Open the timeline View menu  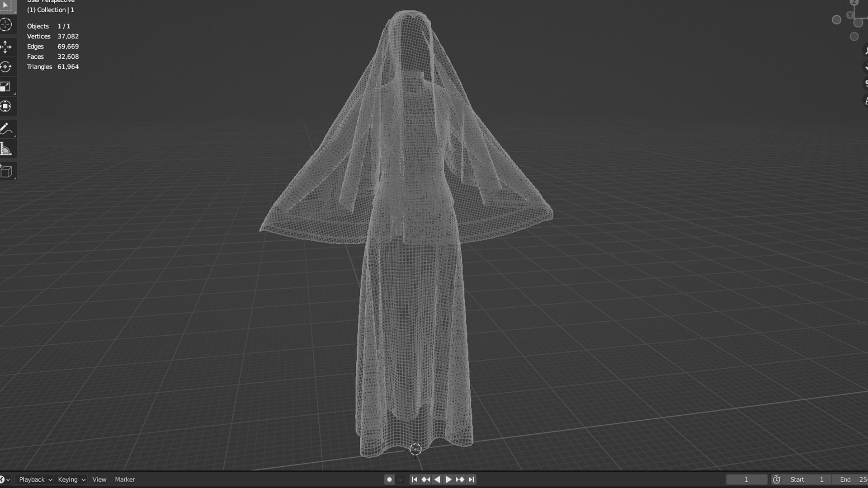click(99, 479)
